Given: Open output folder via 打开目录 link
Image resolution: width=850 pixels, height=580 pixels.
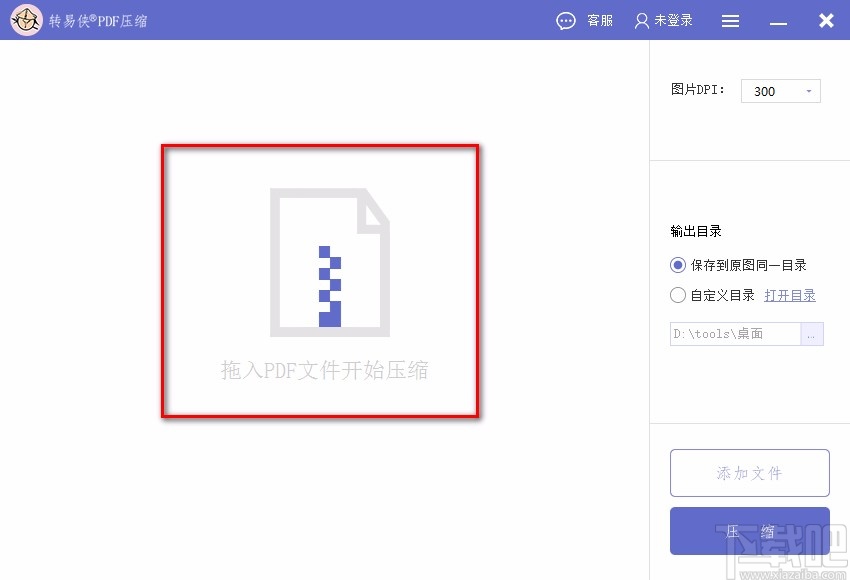Looking at the screenshot, I should [x=790, y=294].
